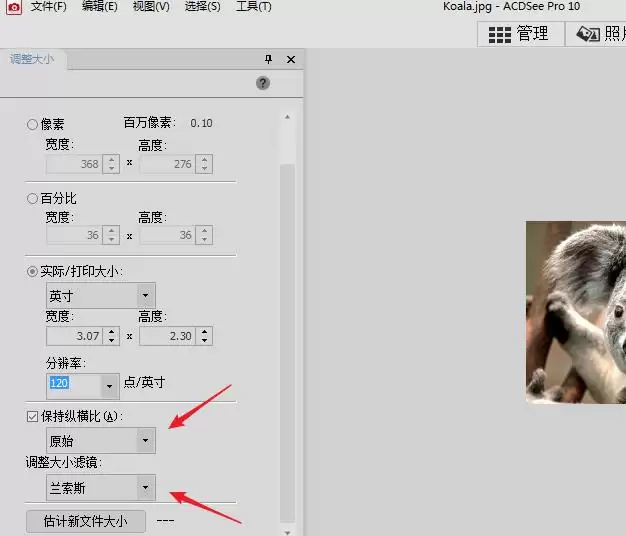Click the 调整大小滤镜 label

(64, 463)
